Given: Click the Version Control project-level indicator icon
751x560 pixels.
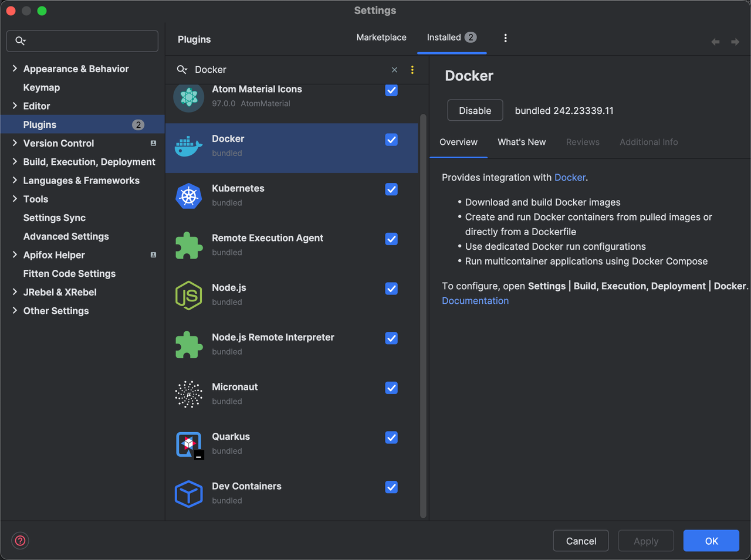Looking at the screenshot, I should pos(153,143).
